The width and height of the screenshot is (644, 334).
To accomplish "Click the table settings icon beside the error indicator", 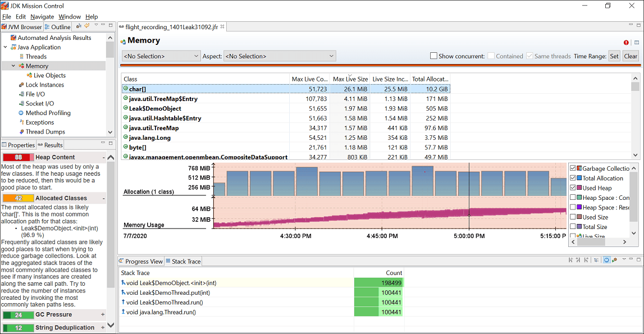I will (x=636, y=42).
